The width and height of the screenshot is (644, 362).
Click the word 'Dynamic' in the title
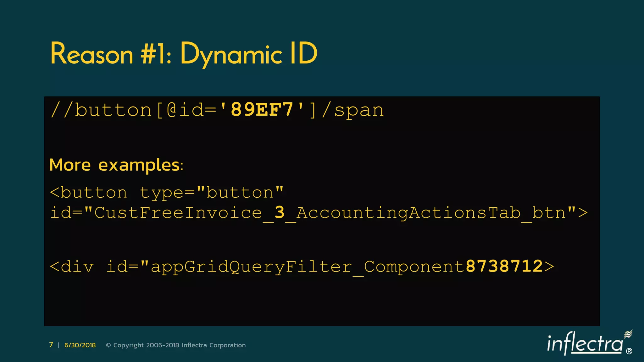pyautogui.click(x=231, y=54)
